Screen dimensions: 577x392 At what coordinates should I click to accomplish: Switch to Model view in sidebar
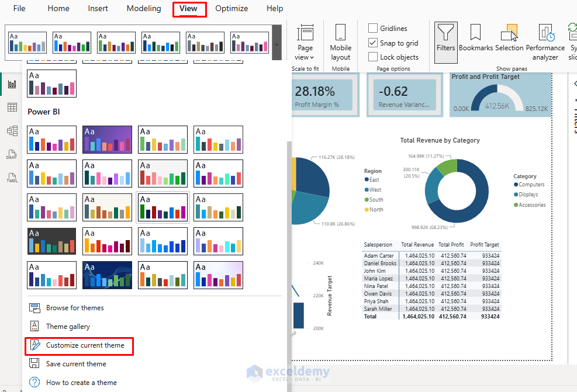(12, 131)
